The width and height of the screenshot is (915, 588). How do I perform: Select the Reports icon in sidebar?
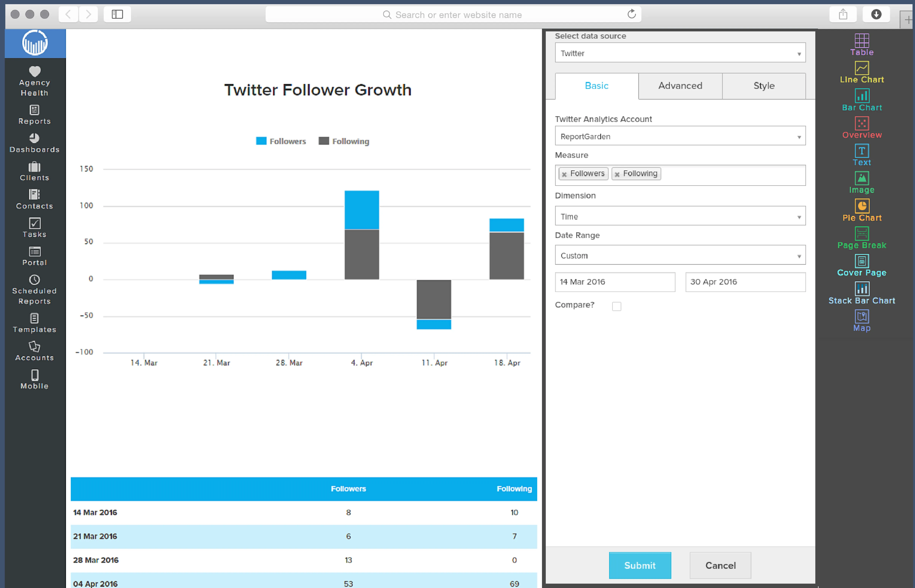point(34,114)
